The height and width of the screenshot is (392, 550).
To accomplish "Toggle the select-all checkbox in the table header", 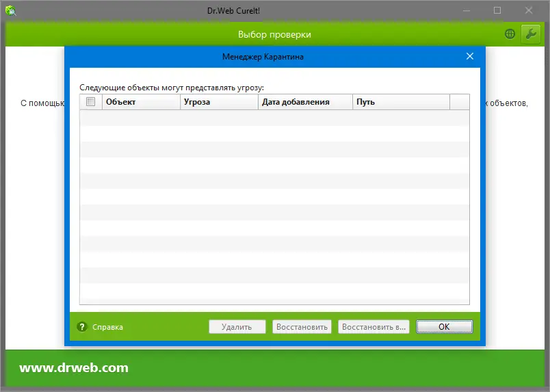I will pyautogui.click(x=90, y=102).
